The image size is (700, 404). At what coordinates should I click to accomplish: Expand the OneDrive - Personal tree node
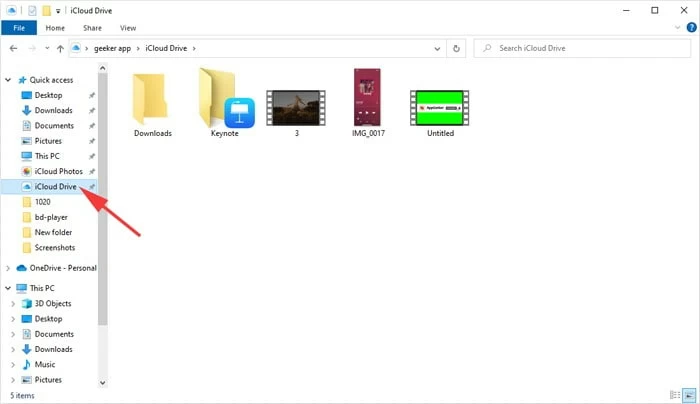(8, 268)
